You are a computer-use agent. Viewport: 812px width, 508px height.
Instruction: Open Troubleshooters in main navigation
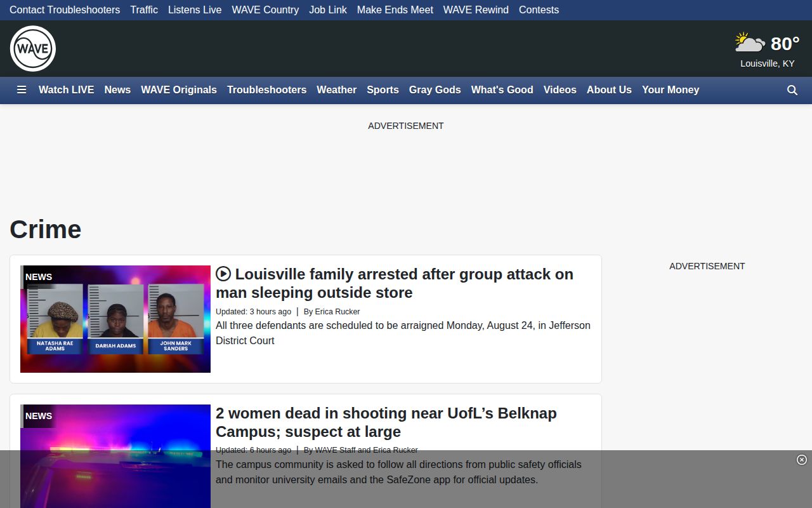pos(266,90)
